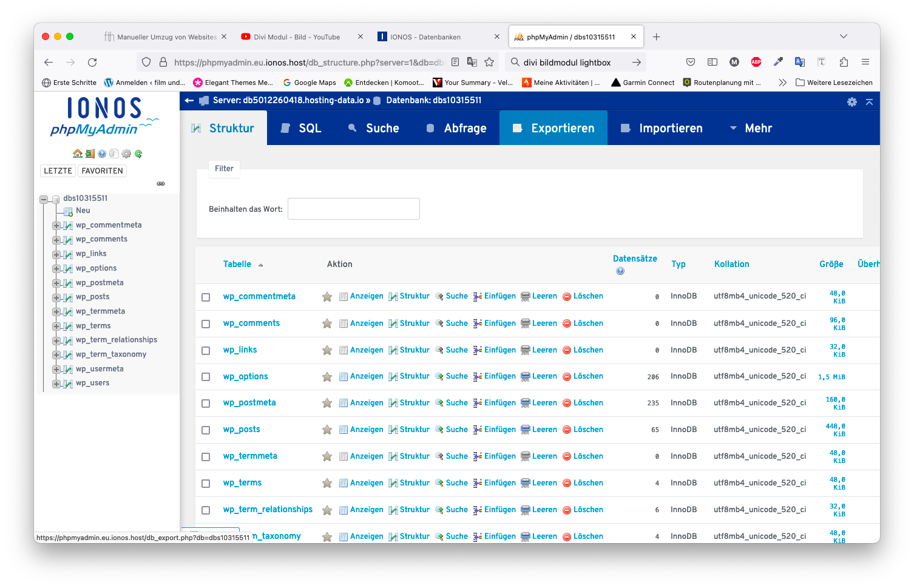The image size is (914, 588).
Task: Open the SQL tab
Action: 301,128
